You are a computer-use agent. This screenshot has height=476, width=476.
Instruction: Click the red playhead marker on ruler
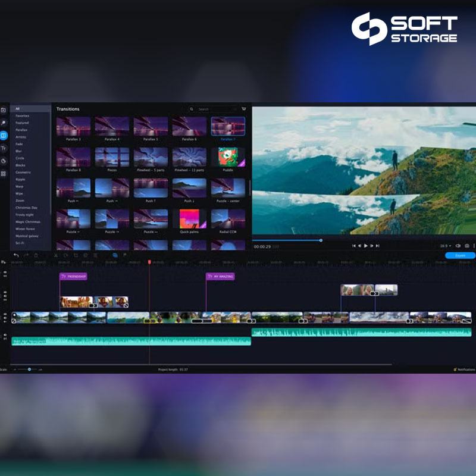pyautogui.click(x=149, y=262)
